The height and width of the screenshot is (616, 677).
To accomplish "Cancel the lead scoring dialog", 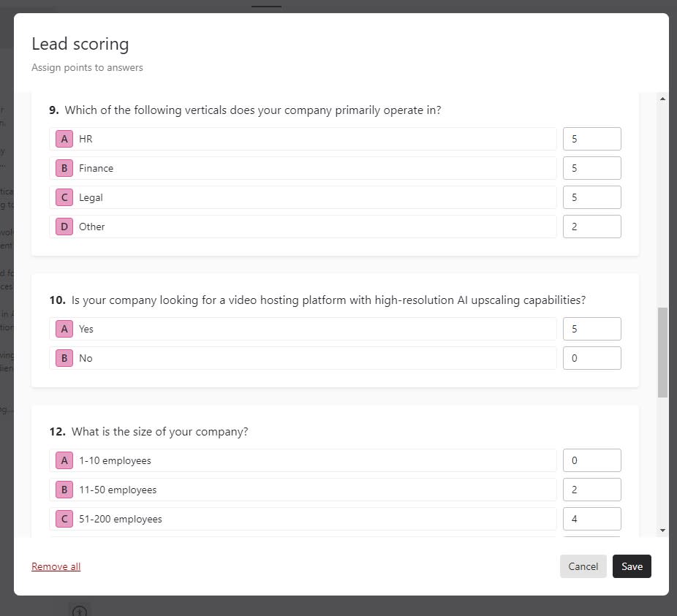I will pyautogui.click(x=583, y=566).
